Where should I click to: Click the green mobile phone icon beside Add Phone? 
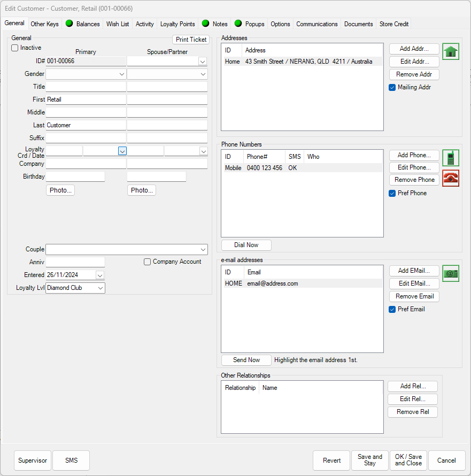click(452, 157)
